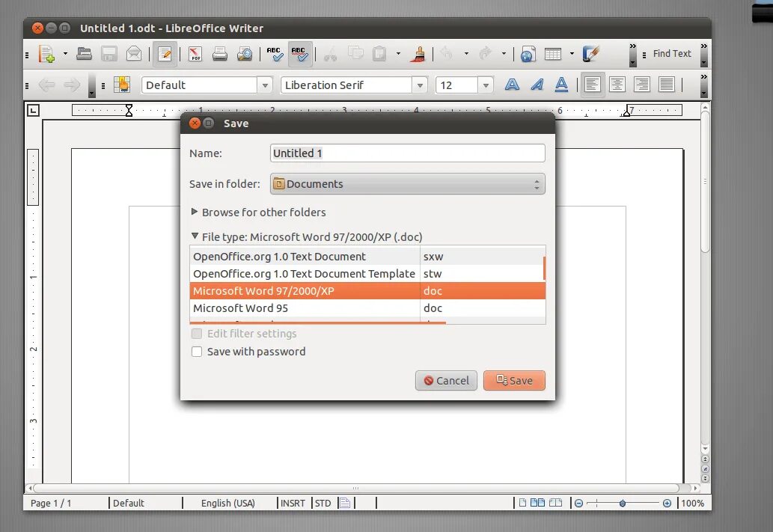
Task: Click the Name input field Untitled 1
Action: click(407, 153)
